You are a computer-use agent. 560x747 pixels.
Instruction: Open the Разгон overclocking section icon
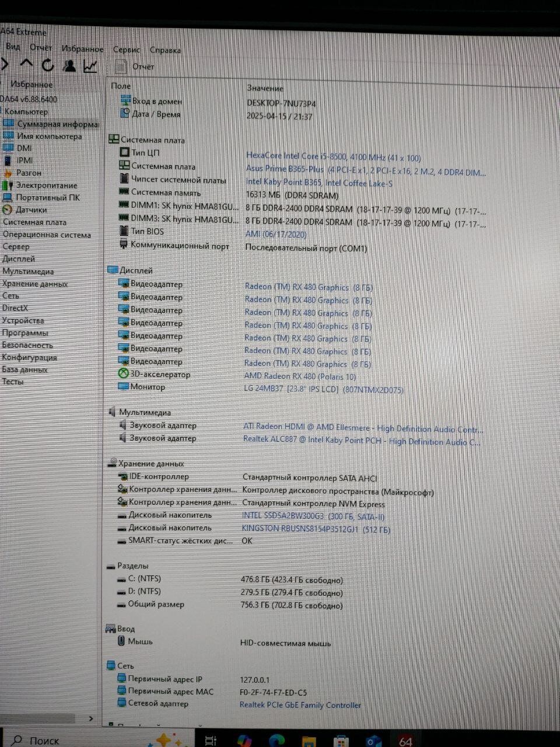tap(9, 173)
